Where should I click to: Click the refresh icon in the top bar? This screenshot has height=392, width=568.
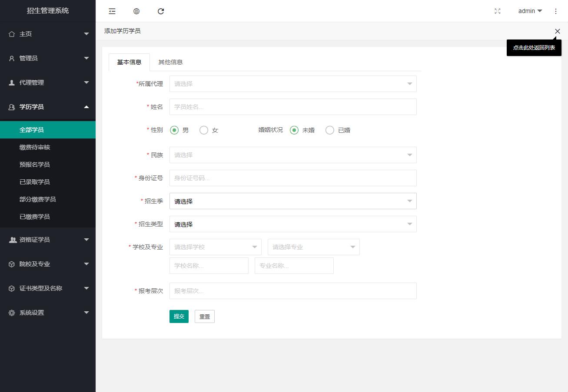pos(161,11)
